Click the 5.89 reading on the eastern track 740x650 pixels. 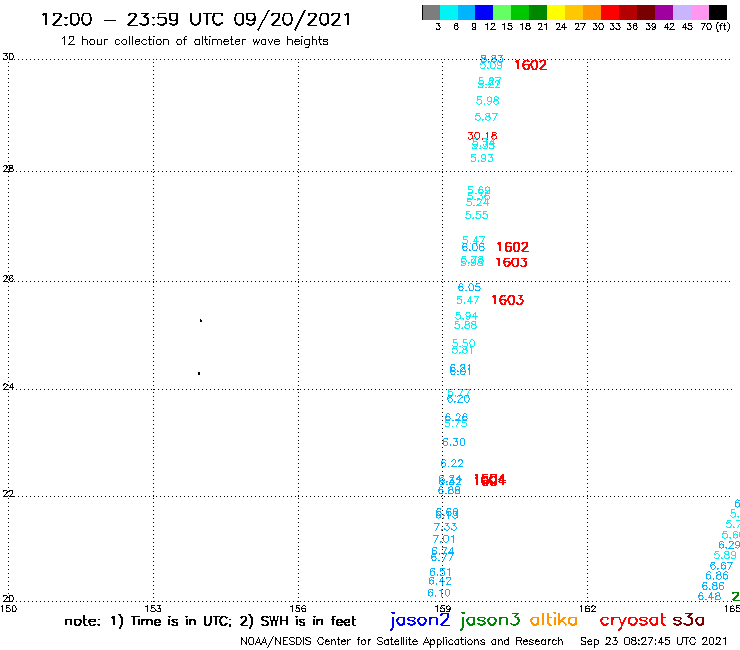(725, 555)
